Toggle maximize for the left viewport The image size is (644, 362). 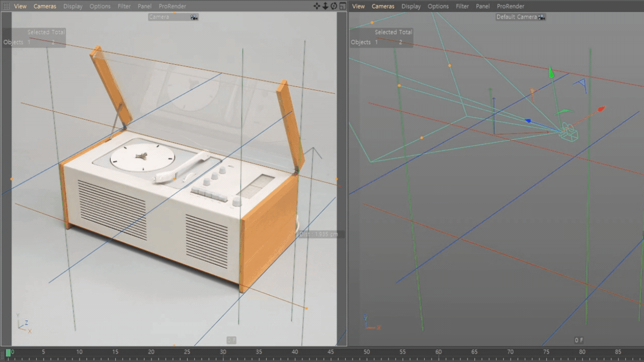(343, 6)
